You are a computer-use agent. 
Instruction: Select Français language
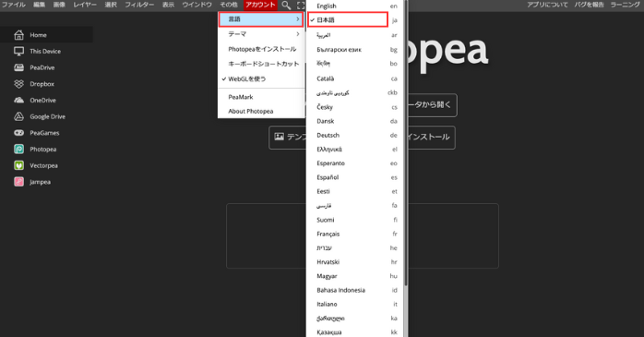point(355,234)
